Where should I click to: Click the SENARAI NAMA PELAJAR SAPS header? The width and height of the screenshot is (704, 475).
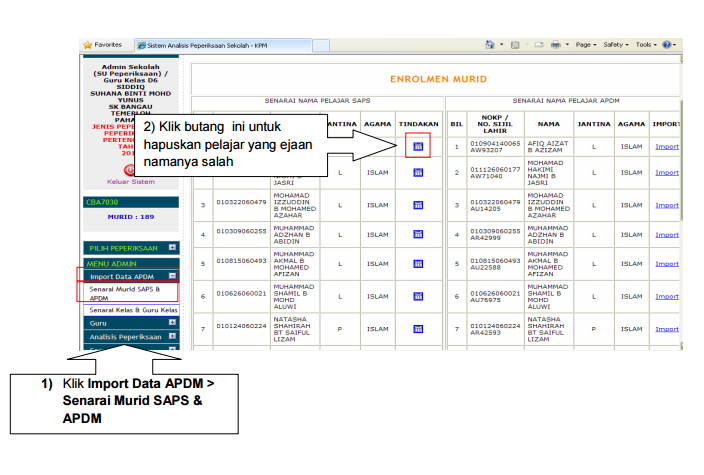coord(317,101)
